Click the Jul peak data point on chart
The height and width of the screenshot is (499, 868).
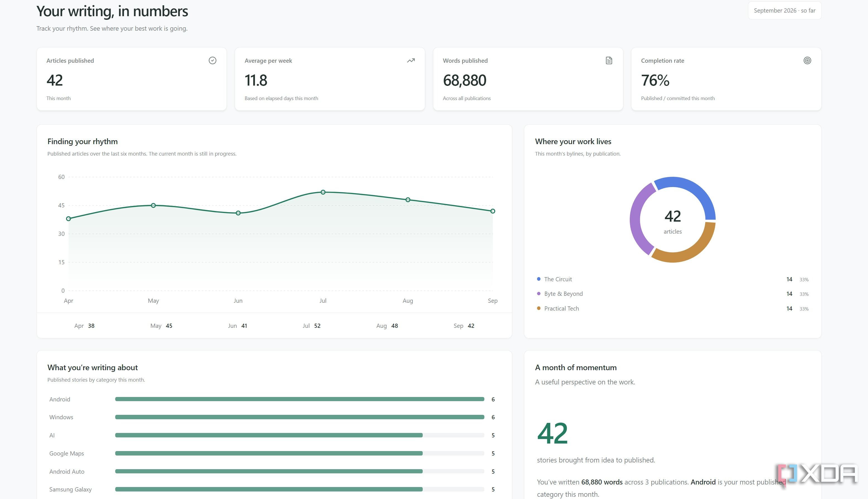tap(323, 192)
